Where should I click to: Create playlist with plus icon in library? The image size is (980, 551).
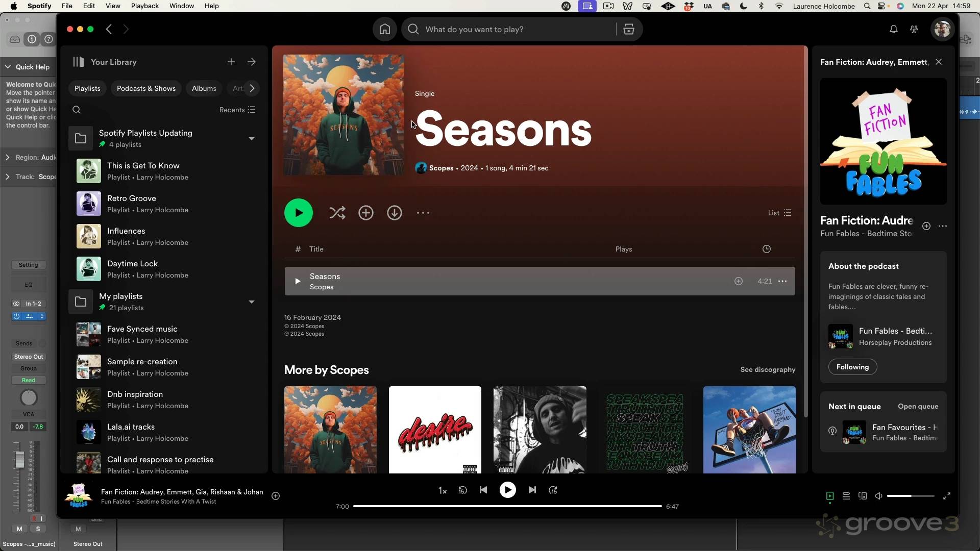(x=231, y=62)
